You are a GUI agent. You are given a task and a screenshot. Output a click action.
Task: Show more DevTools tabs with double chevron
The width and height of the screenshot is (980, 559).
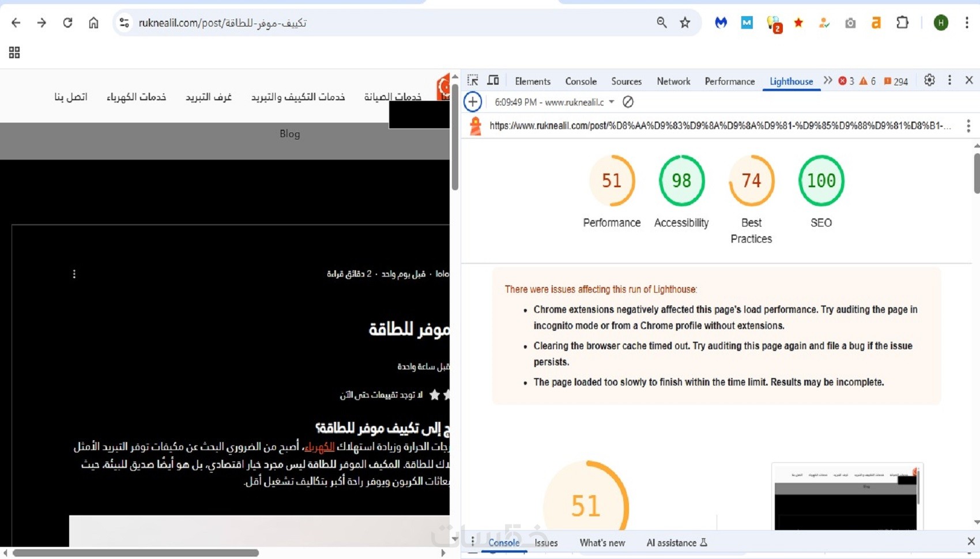[x=828, y=80]
